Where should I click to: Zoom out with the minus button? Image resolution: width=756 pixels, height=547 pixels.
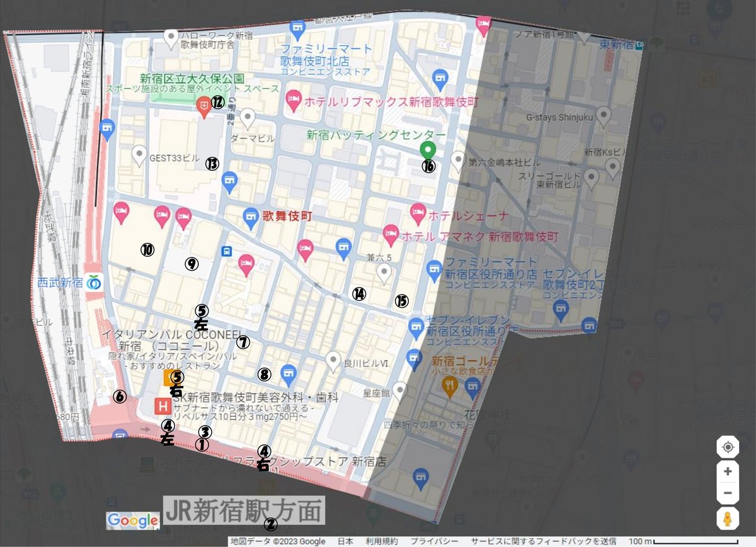click(728, 492)
